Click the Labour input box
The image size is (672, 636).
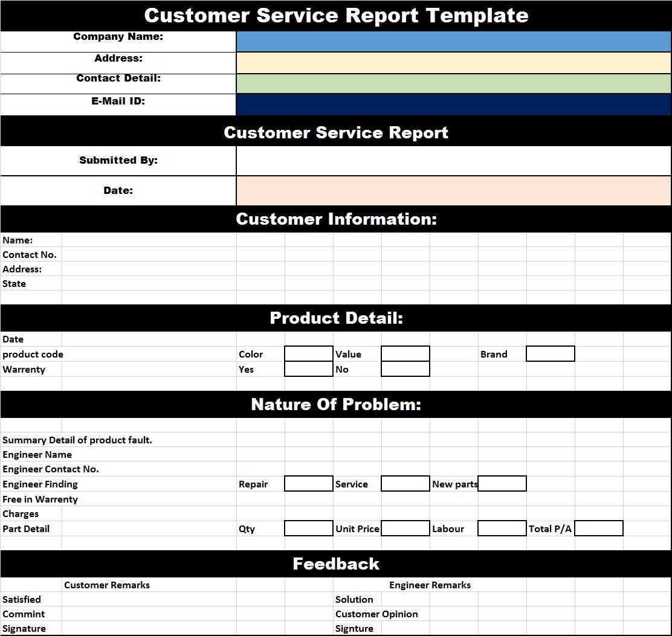tap(502, 528)
